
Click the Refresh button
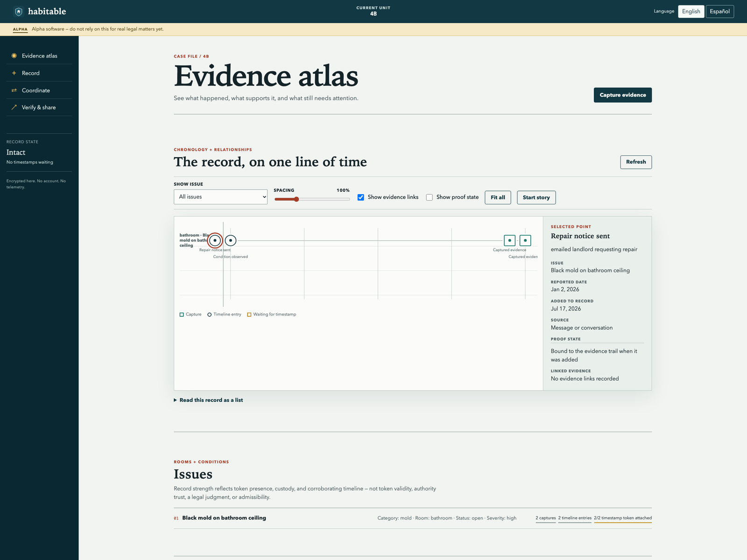pos(636,162)
